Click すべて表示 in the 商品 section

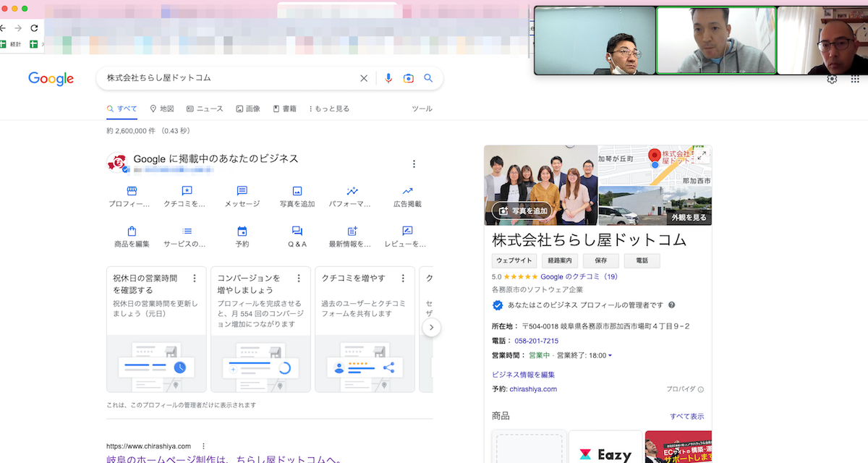click(686, 416)
